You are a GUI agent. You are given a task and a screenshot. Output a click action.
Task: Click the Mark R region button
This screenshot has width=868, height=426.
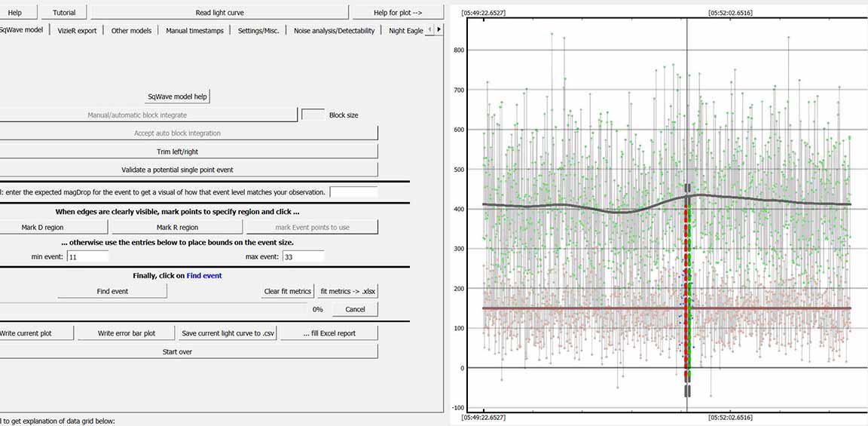[178, 227]
